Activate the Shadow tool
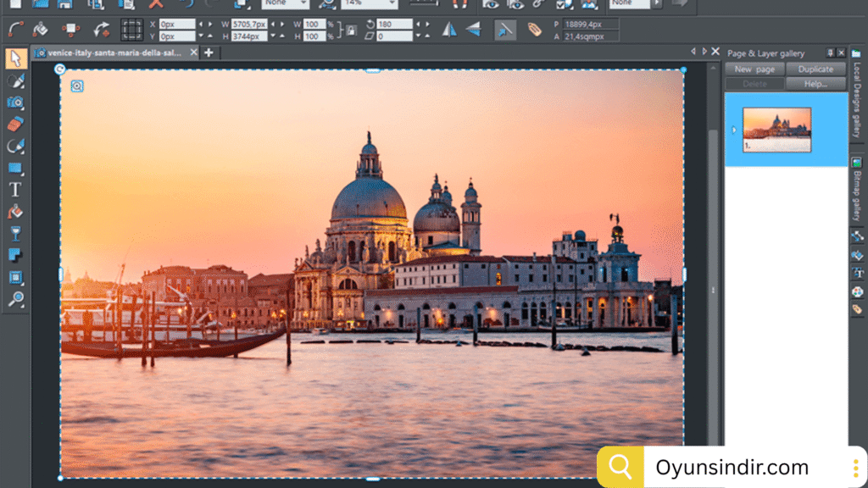Image resolution: width=868 pixels, height=488 pixels. 15,255
